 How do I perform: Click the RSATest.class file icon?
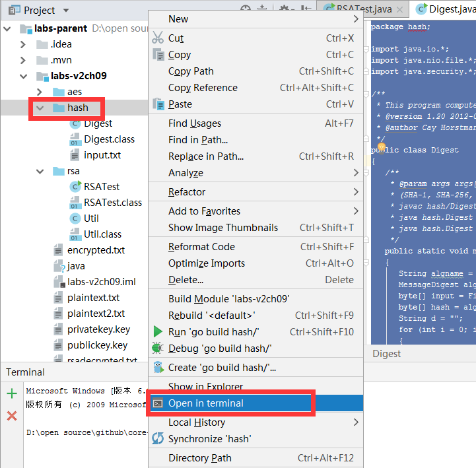75,203
